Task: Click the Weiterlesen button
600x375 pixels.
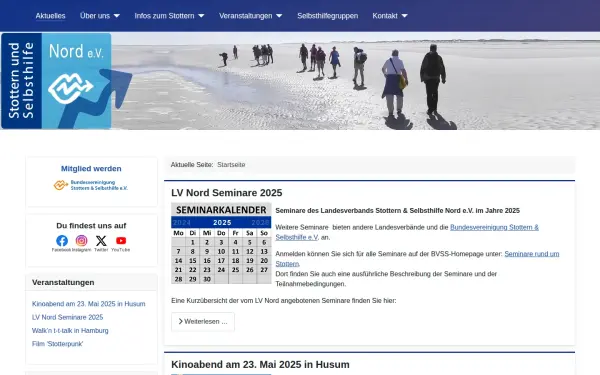Action: (x=203, y=322)
